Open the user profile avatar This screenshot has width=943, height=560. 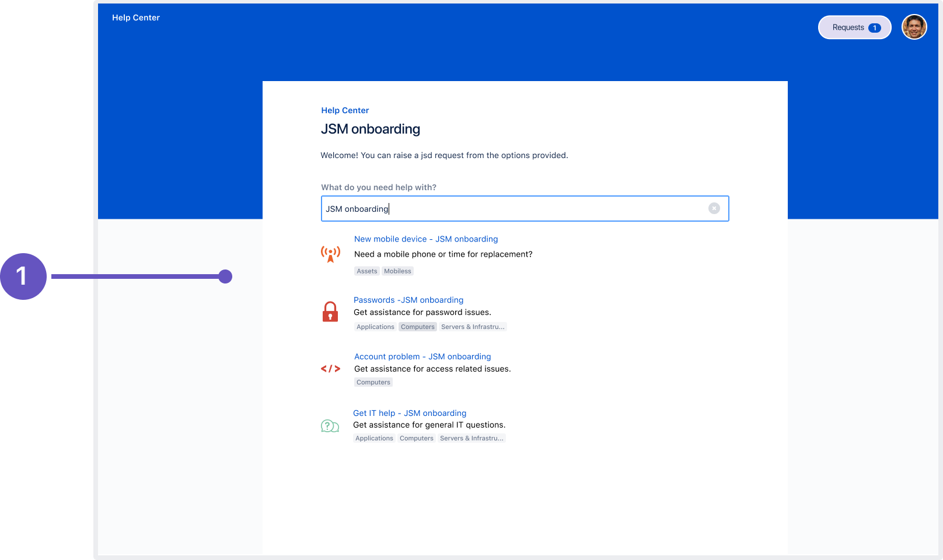(x=914, y=27)
